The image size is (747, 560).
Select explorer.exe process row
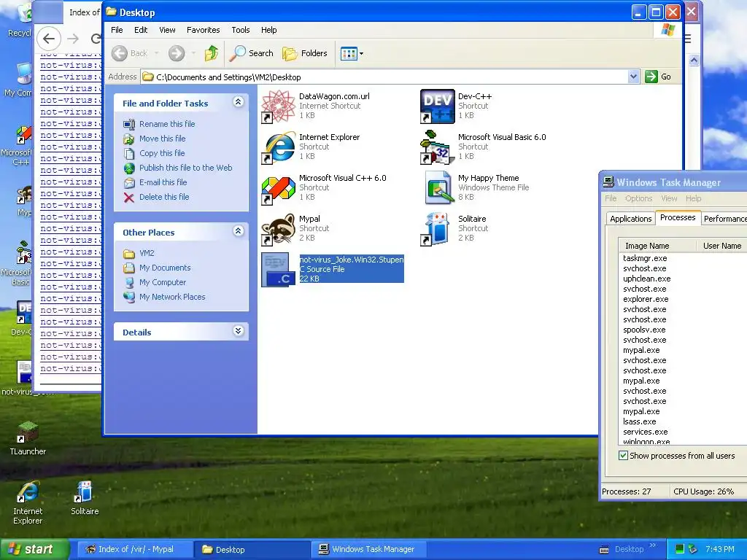[x=646, y=299]
